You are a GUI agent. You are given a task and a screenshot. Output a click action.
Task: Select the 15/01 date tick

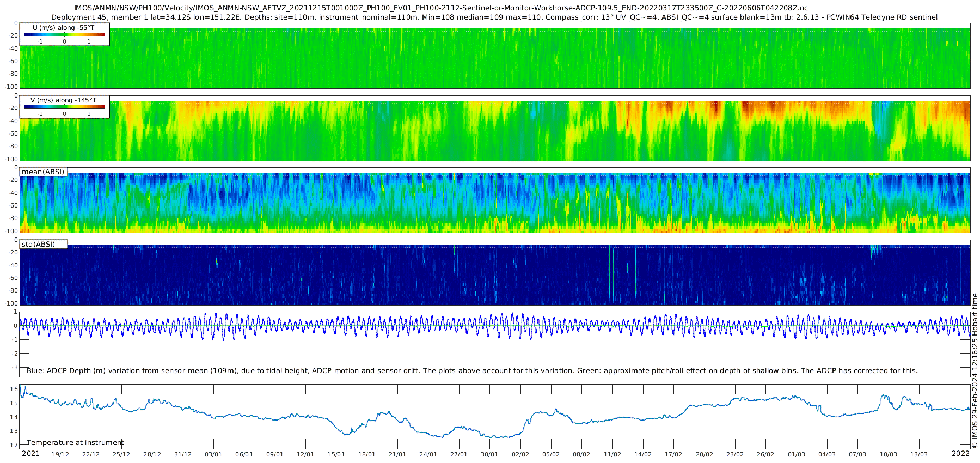coord(336,454)
